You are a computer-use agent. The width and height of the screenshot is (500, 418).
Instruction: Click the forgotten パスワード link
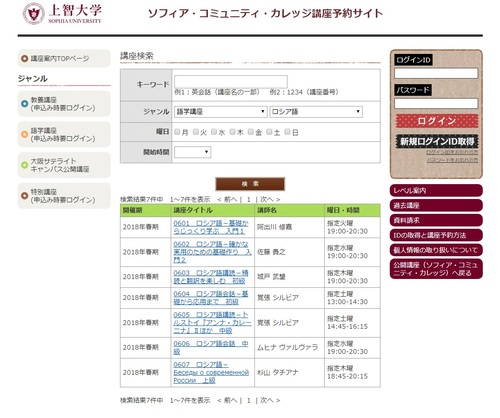point(452,160)
